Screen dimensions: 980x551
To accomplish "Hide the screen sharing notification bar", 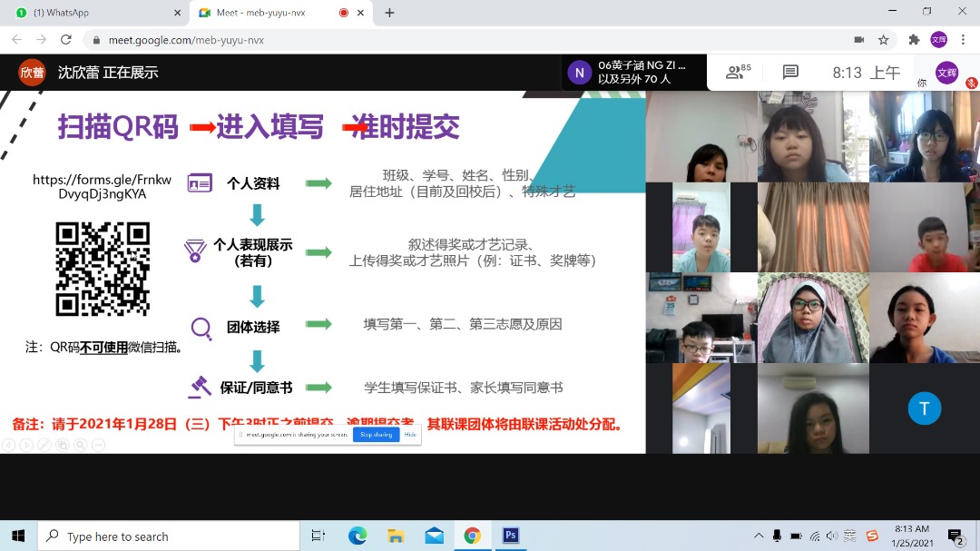I will tap(410, 435).
